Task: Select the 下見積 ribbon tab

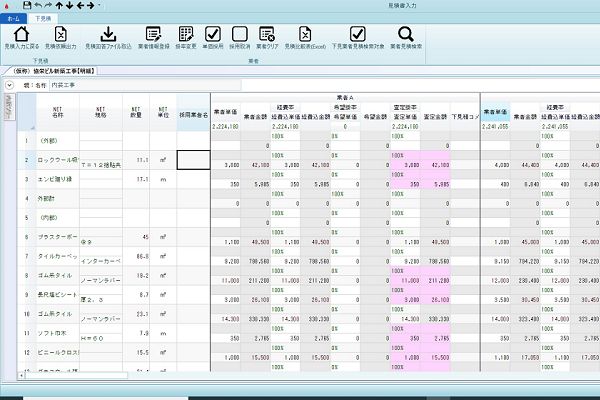Action: (x=43, y=18)
